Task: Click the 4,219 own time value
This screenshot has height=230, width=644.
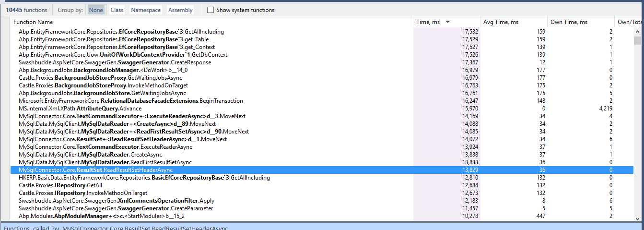Action: [605, 109]
